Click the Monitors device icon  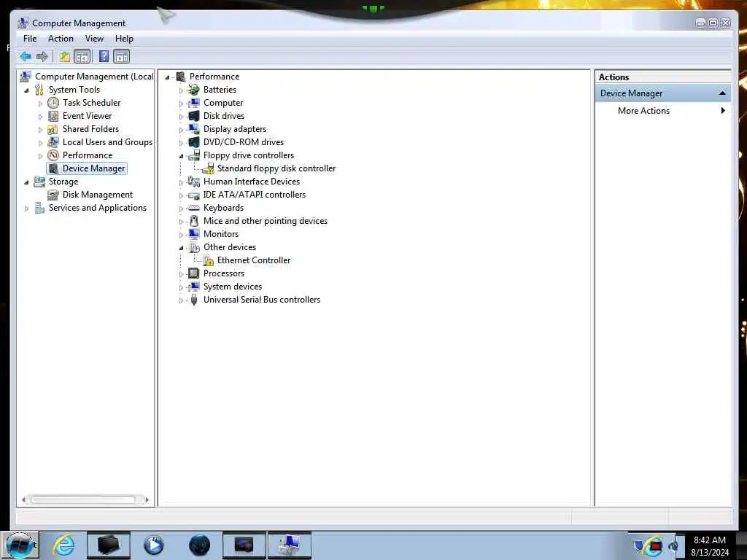pyautogui.click(x=193, y=234)
